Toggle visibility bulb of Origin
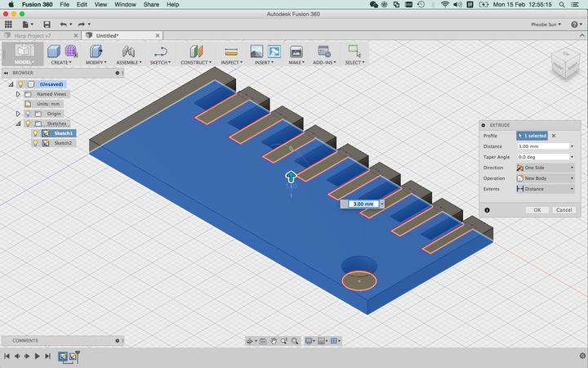588x368 pixels. pos(28,114)
